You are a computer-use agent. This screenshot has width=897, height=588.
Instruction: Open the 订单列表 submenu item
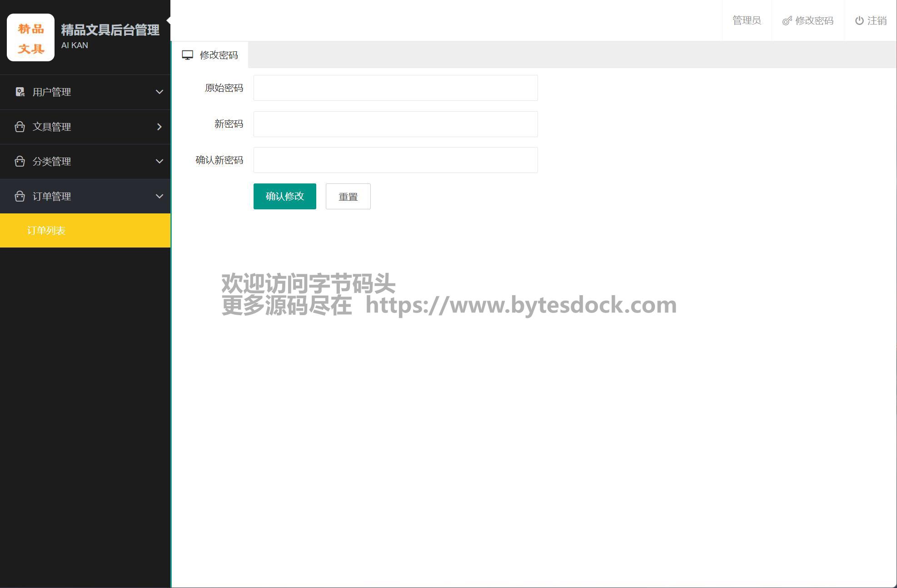coord(46,231)
